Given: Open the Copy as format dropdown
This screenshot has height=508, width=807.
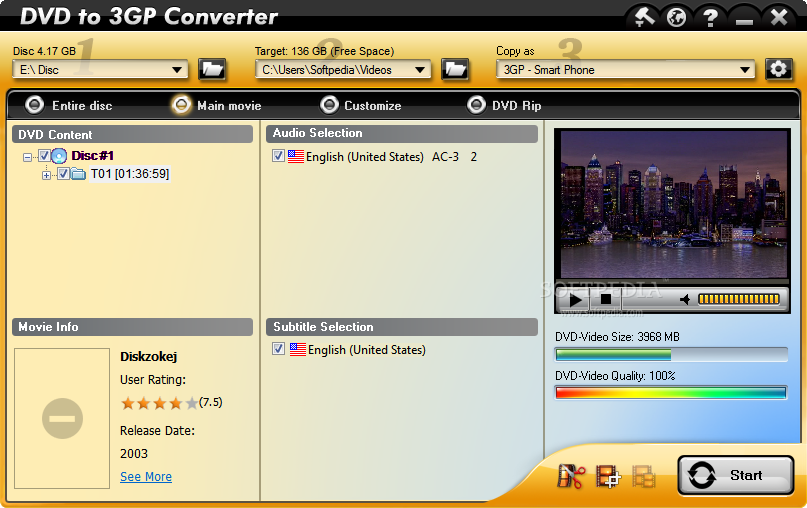Looking at the screenshot, I should [x=625, y=69].
